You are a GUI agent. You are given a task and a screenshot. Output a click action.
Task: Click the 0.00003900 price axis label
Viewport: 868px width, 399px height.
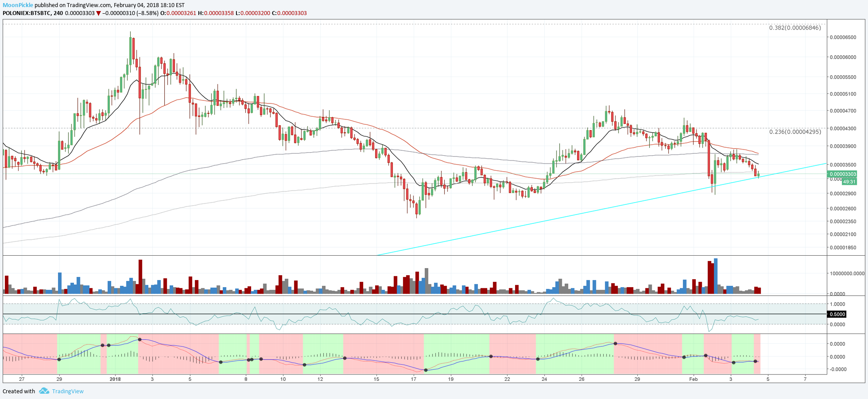[843, 146]
